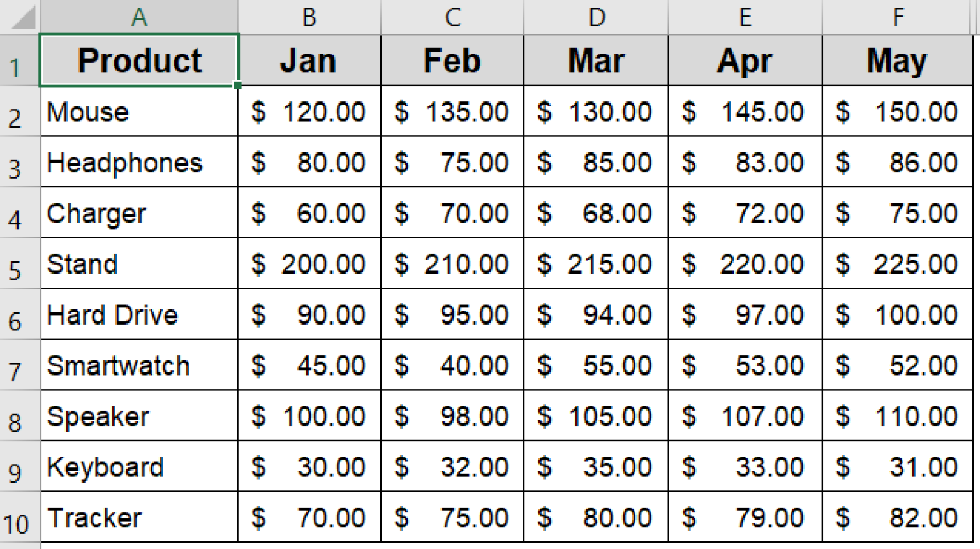Click the $107.00 Speaker Apr cell
Screen dimensions: 980x549
point(745,416)
